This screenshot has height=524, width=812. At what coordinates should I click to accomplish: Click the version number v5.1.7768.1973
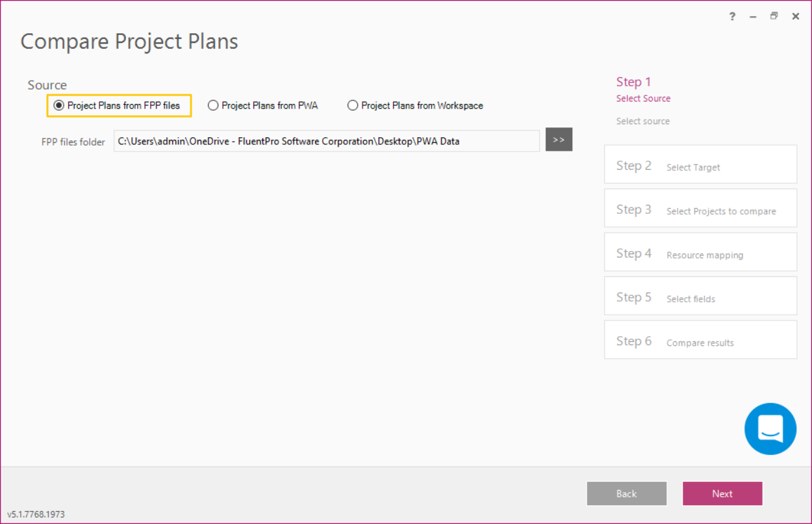(x=36, y=514)
